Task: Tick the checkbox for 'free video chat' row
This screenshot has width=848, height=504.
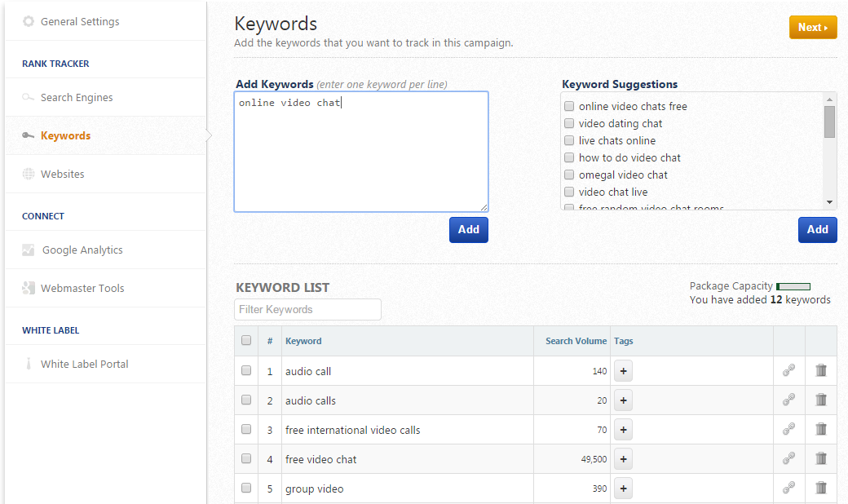Action: [246, 459]
